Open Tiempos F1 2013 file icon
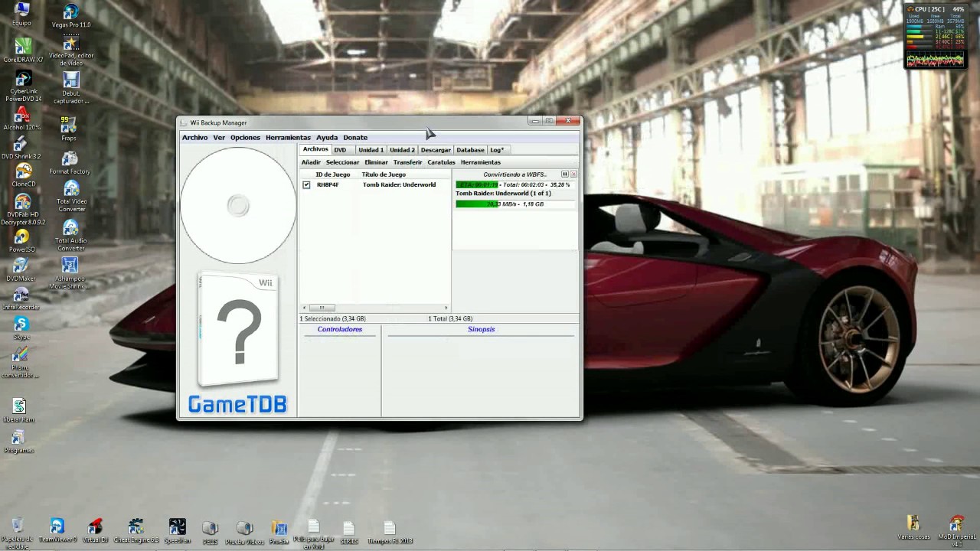The height and width of the screenshot is (551, 980). (x=390, y=533)
